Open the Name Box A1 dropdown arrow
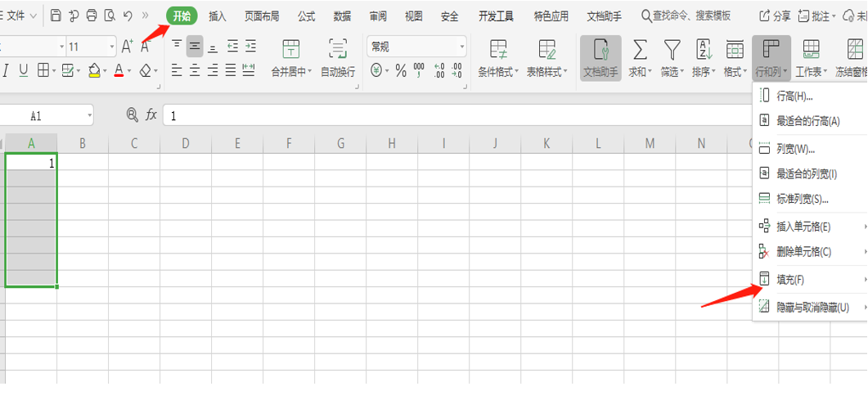This screenshot has width=868, height=400. coord(89,115)
